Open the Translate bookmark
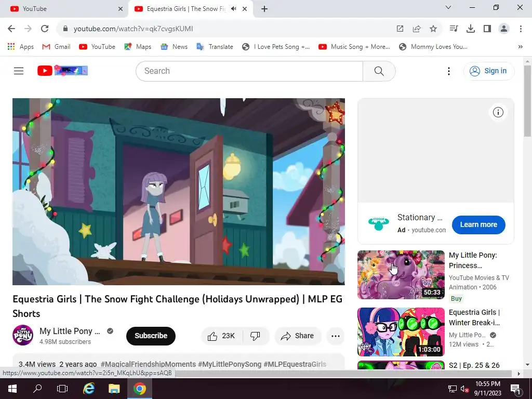 tap(215, 47)
